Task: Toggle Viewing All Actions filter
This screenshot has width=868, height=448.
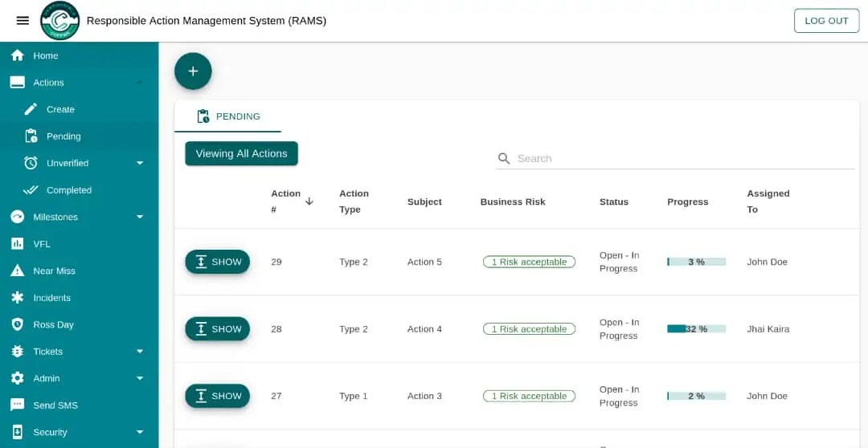Action: (241, 153)
